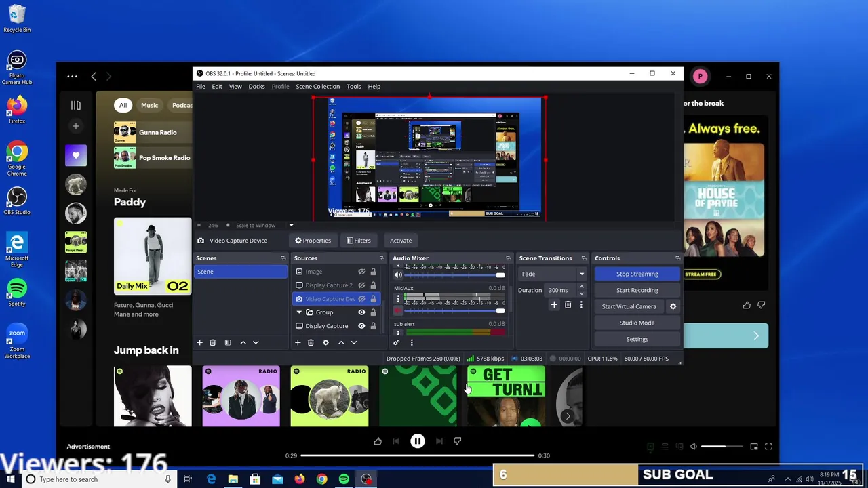Unmute the Mic/Aux audio channel
Image resolution: width=868 pixels, height=488 pixels.
398,311
